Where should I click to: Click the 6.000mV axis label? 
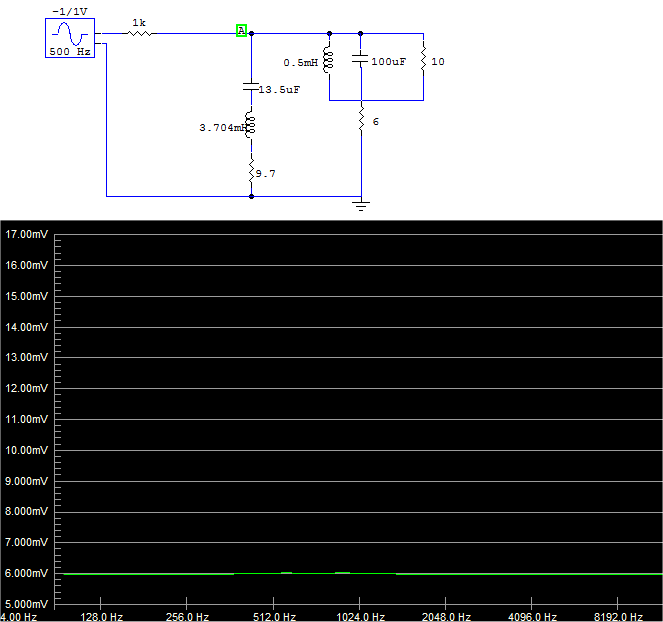[x=27, y=573]
